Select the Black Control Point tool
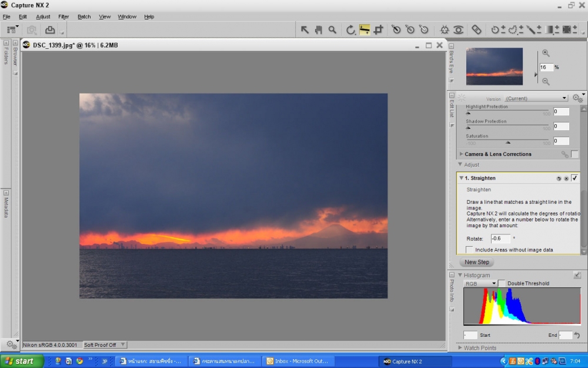Viewport: 588px width, 368px height. (396, 29)
